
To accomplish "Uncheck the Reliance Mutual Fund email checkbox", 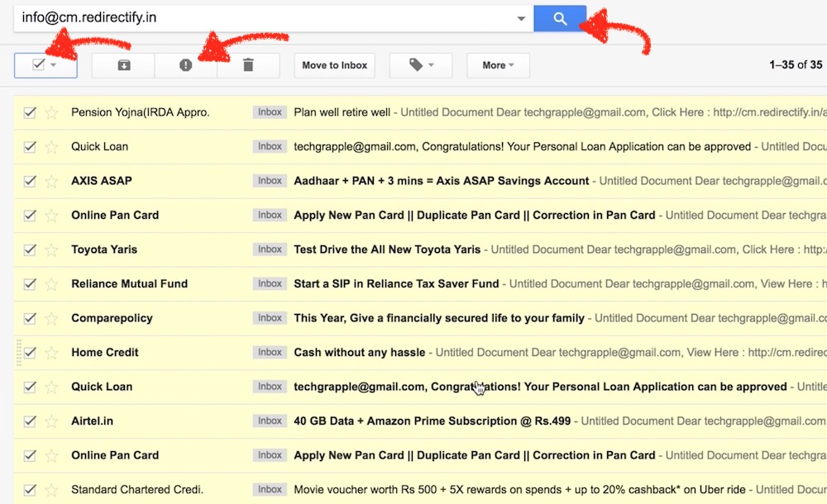I will 30,283.
